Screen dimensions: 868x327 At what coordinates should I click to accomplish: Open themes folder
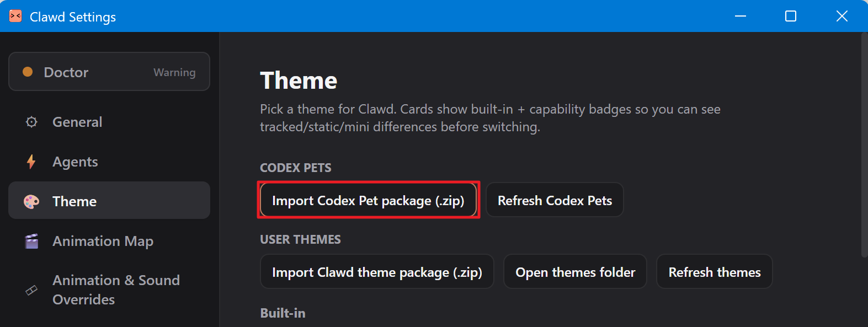tap(575, 272)
